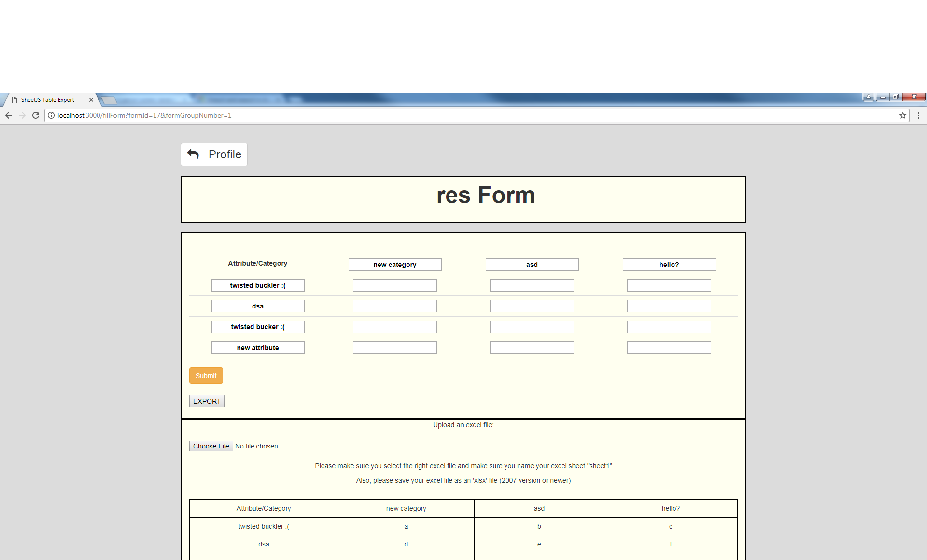Select the SheetJS Table Export tab
The image size is (927, 560).
pos(48,100)
